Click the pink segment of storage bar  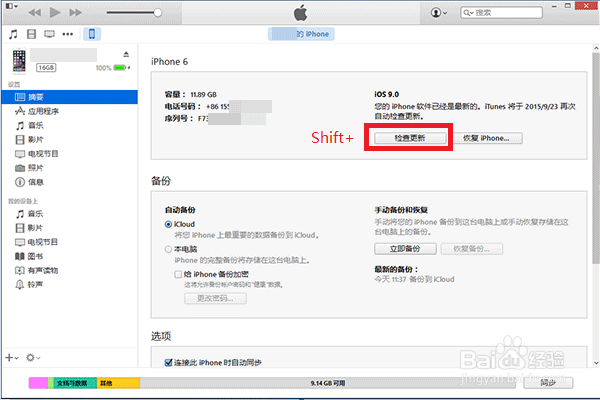pyautogui.click(x=38, y=383)
